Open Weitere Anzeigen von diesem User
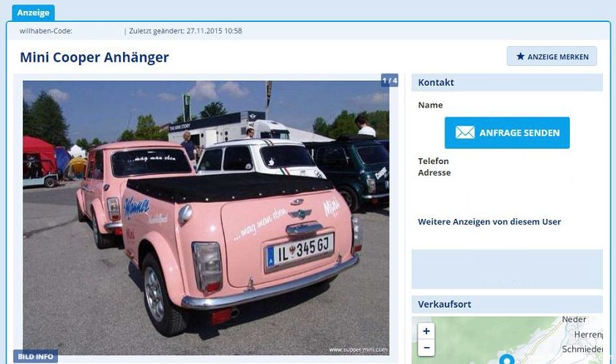This screenshot has height=364, width=616. point(489,221)
